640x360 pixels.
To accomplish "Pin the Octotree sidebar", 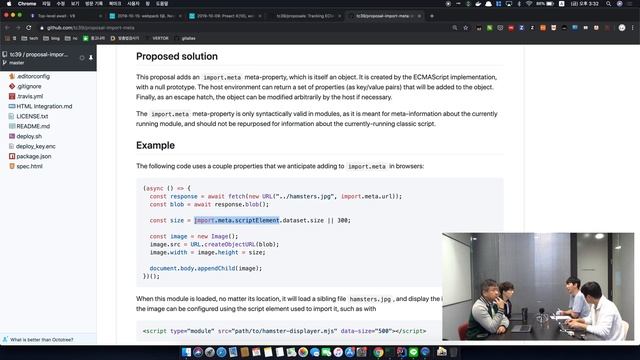I will (x=91, y=58).
